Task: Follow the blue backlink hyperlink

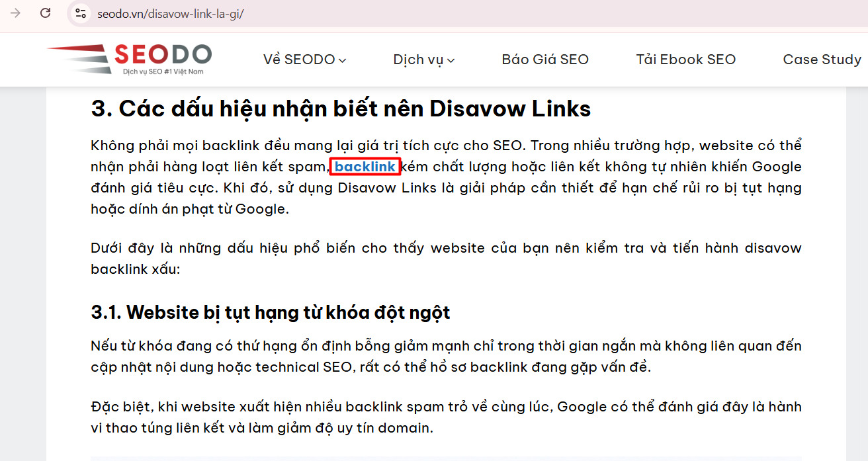Action: 365,167
